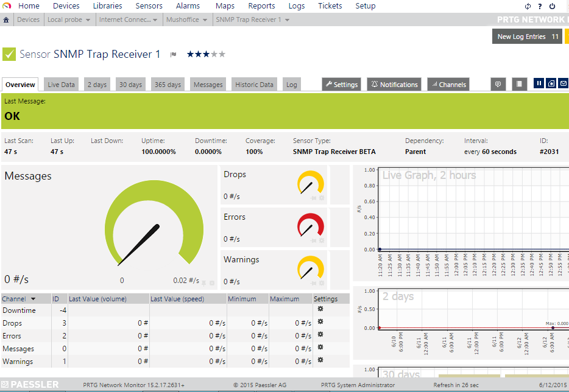Open gear settings on Messages gauge
Image resolution: width=569 pixels, height=392 pixels.
(x=212, y=283)
